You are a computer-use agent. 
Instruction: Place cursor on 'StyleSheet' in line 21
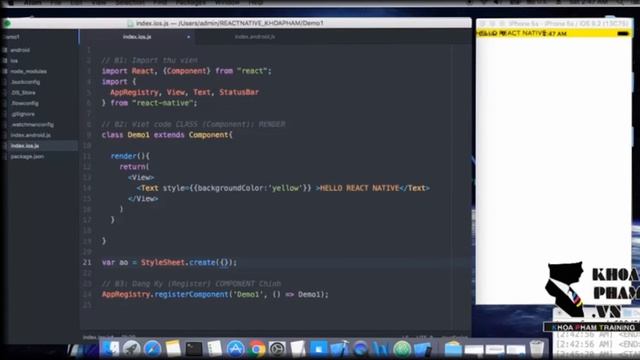(x=163, y=262)
